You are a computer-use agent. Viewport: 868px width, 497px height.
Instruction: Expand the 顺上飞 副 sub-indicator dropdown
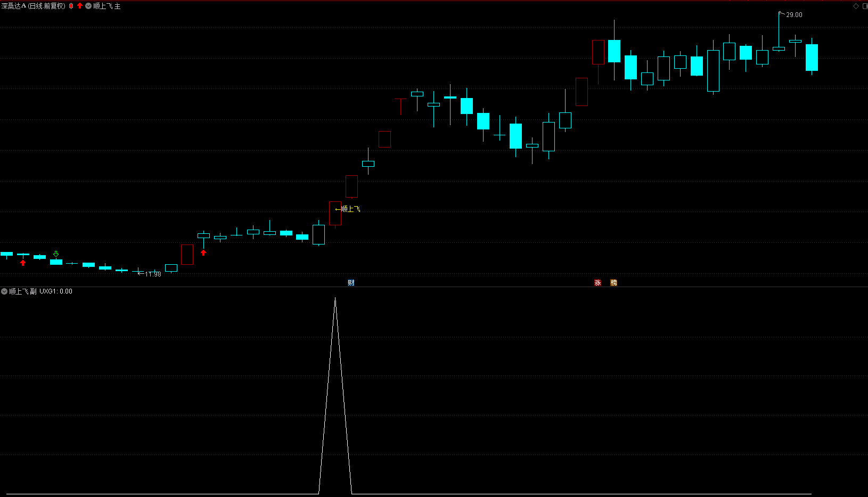tap(4, 291)
